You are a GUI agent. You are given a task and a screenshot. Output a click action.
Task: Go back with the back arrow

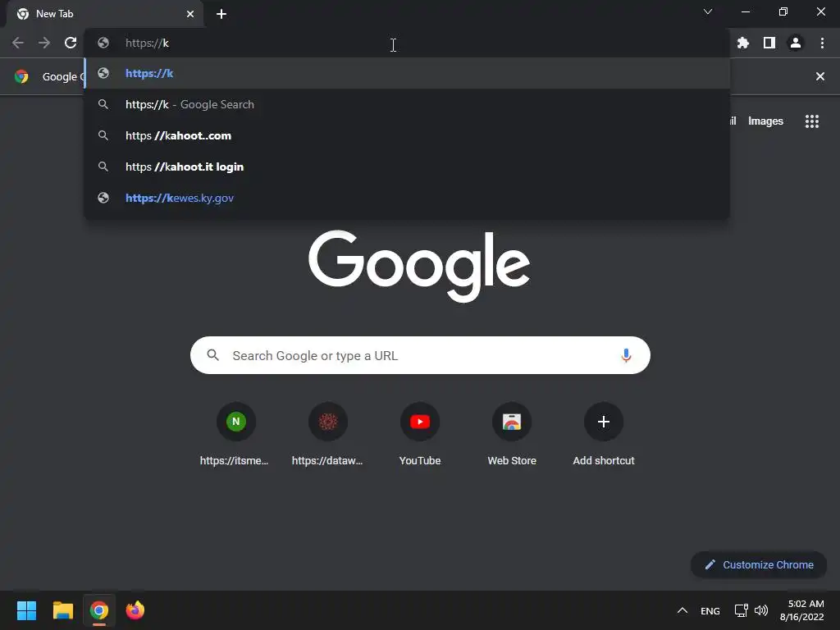pyautogui.click(x=18, y=43)
